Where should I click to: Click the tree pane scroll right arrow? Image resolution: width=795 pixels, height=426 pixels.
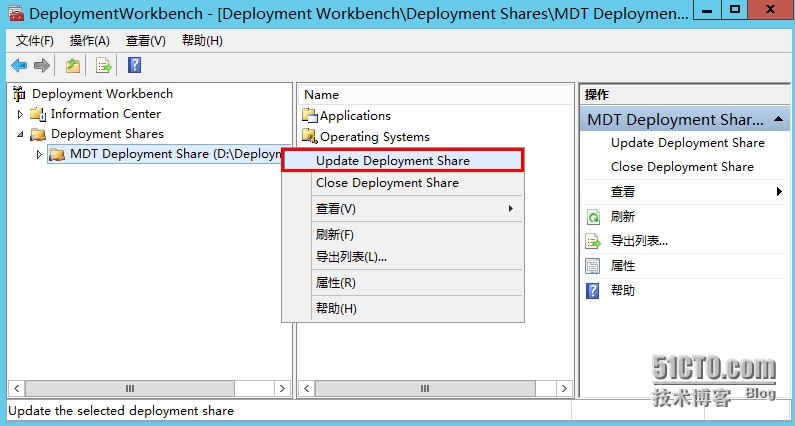282,389
